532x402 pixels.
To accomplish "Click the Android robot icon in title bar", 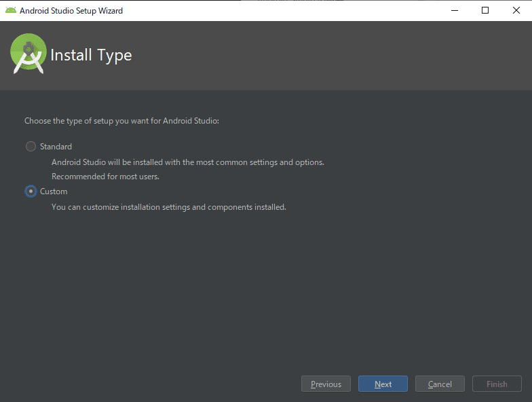I will tap(11, 11).
